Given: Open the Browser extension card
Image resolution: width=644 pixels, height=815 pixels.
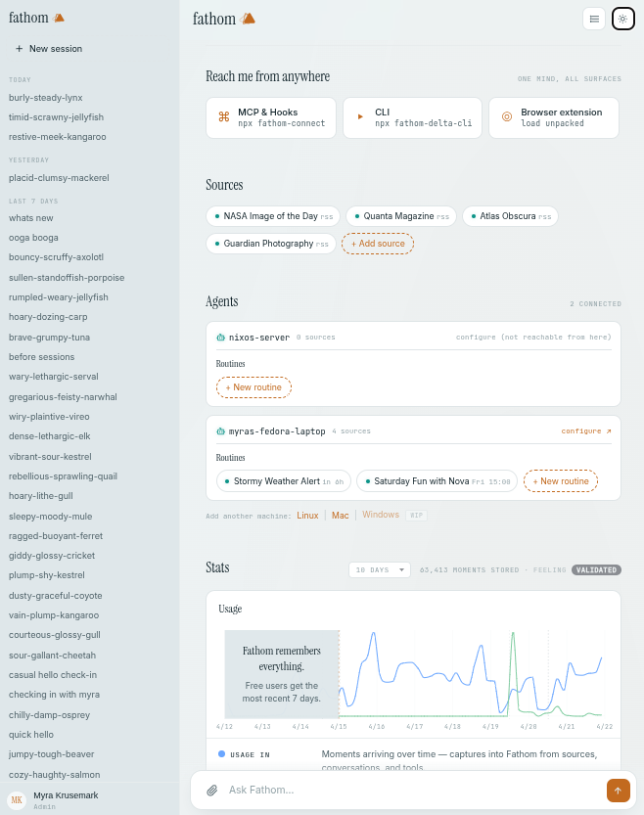Looking at the screenshot, I should pos(554,118).
